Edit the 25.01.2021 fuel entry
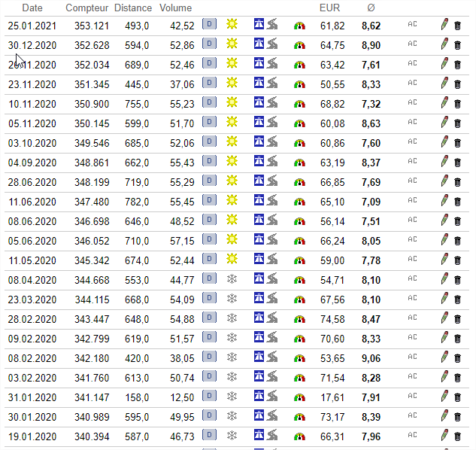Image resolution: width=476 pixels, height=450 pixels. coord(444,25)
